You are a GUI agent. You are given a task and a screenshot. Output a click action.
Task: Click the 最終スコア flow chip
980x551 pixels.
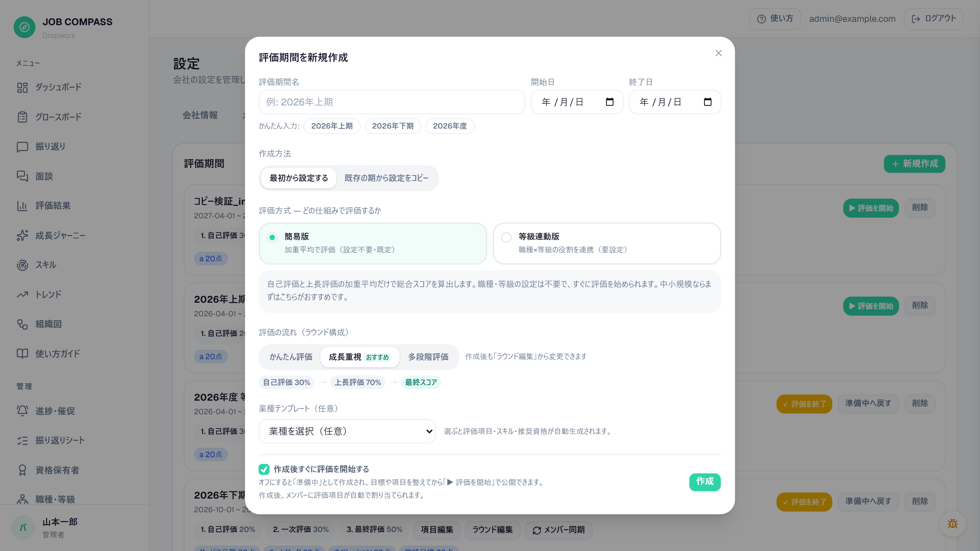421,383
